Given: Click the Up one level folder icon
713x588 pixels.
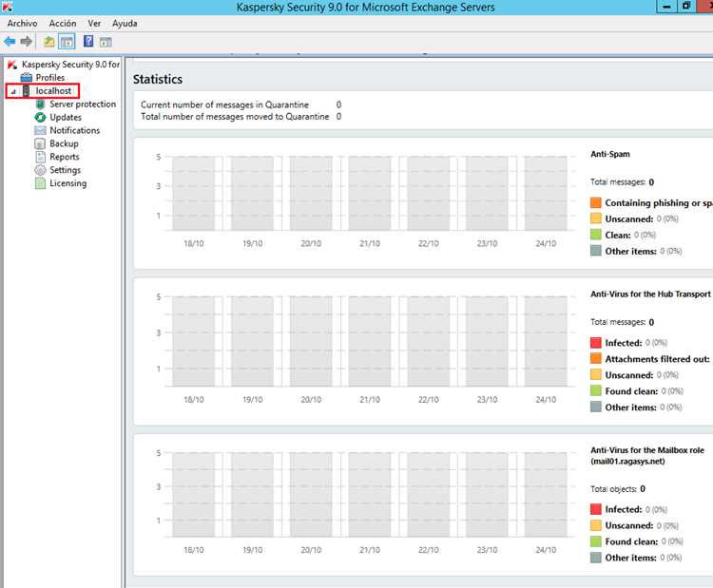Looking at the screenshot, I should 48,42.
